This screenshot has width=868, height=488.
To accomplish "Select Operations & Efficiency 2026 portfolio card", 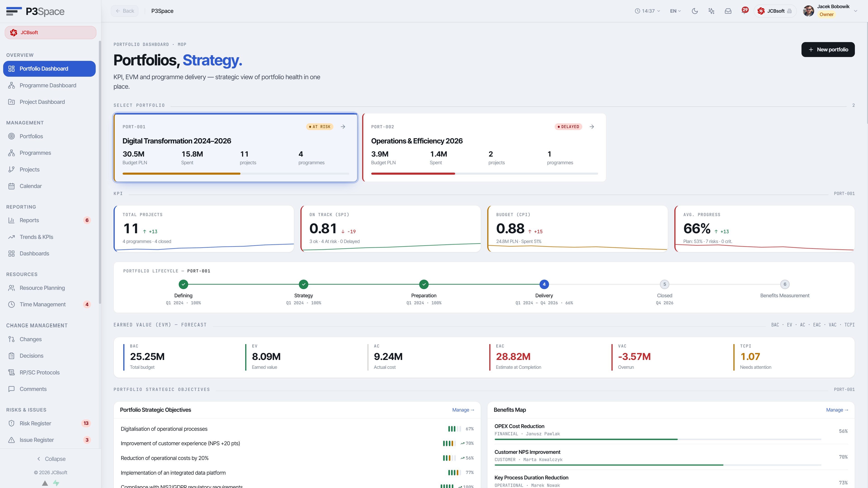I will 484,148.
